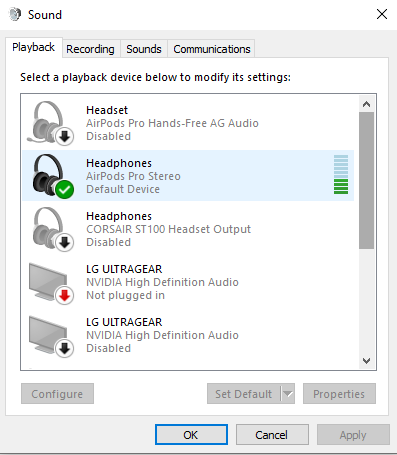Image resolution: width=397 pixels, height=455 pixels.
Task: Go to the Communications tab
Action: [212, 49]
